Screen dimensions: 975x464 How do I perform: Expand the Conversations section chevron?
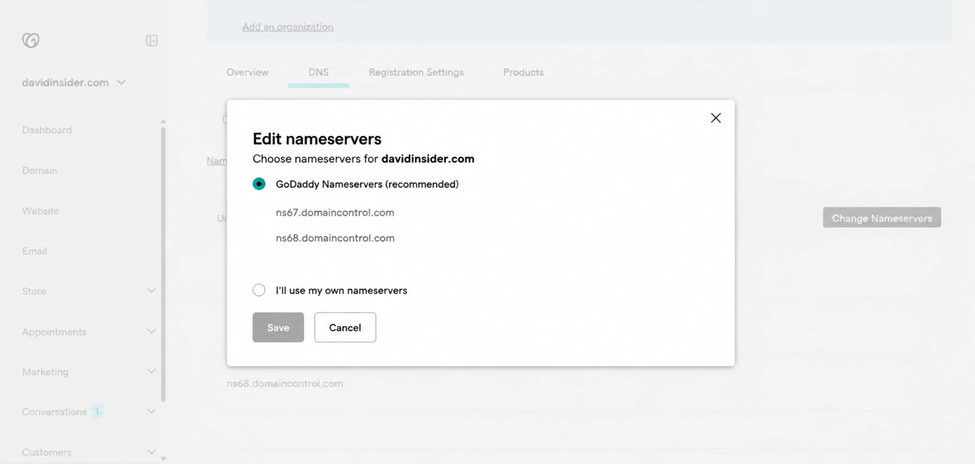click(x=151, y=411)
